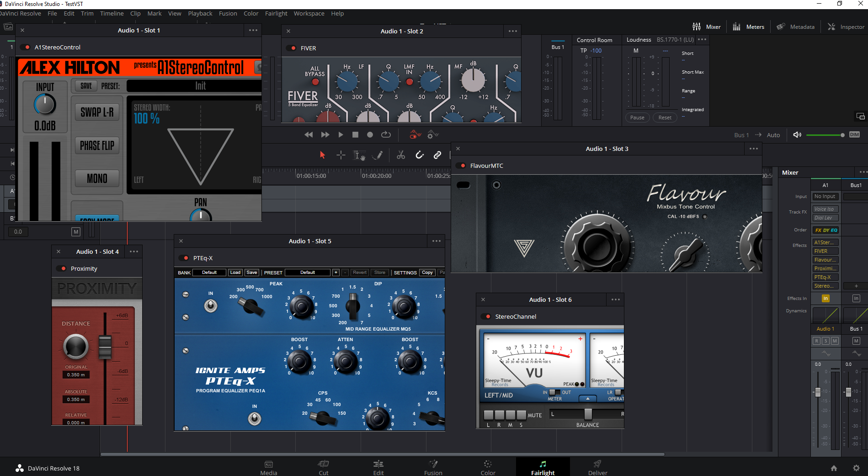Screen dimensions: 868x476
Task: Toggle StereoChannel plugin enable switch
Action: click(486, 316)
